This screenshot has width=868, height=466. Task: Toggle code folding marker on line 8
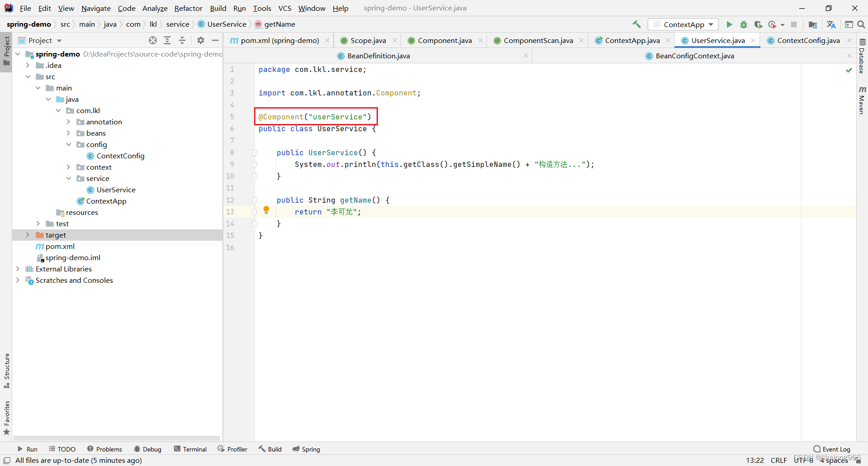[255, 153]
